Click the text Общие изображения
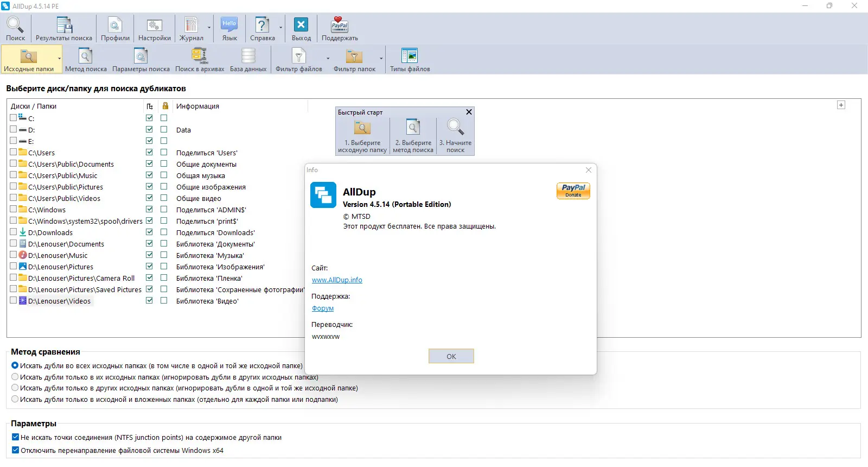 [211, 187]
